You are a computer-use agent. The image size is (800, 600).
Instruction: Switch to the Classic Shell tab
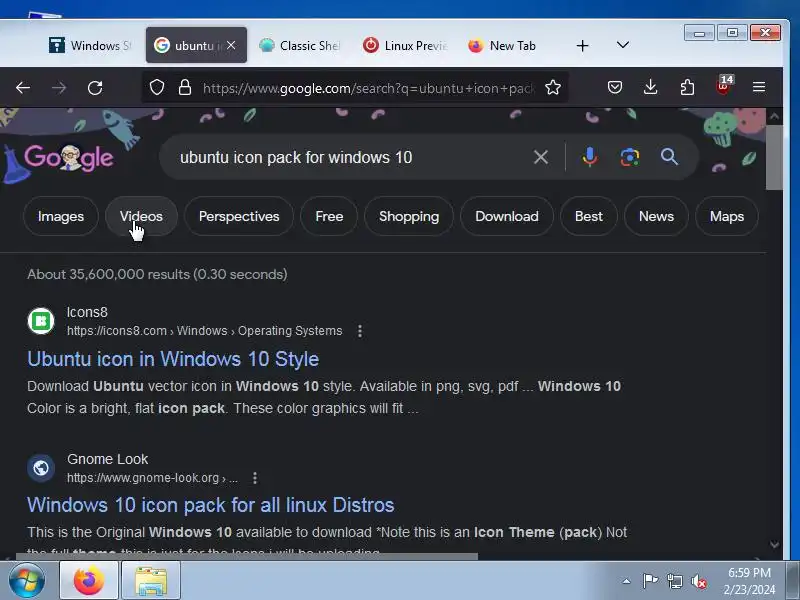click(x=299, y=45)
